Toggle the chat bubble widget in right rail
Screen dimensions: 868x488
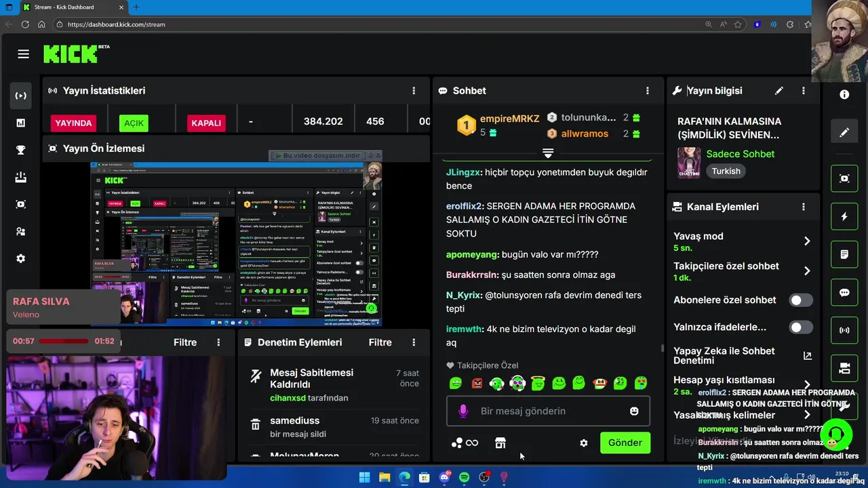click(844, 293)
